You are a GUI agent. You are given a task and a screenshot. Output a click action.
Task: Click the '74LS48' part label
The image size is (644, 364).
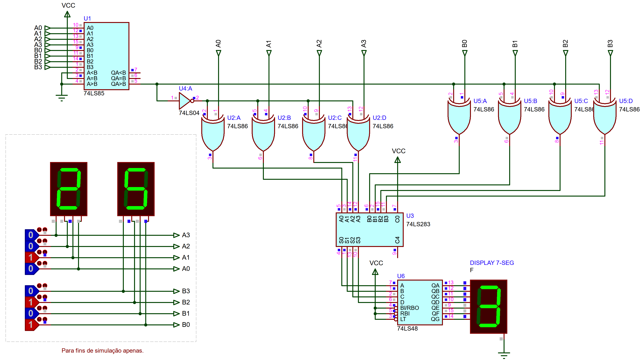(407, 329)
